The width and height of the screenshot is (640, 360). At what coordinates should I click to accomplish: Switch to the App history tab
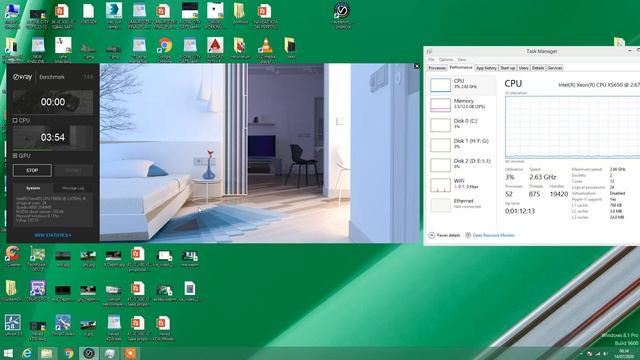486,68
